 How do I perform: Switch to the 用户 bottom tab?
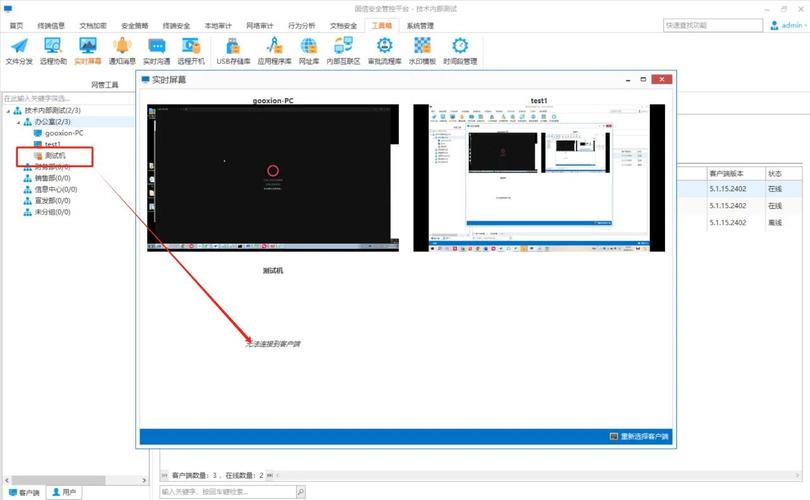click(63, 492)
